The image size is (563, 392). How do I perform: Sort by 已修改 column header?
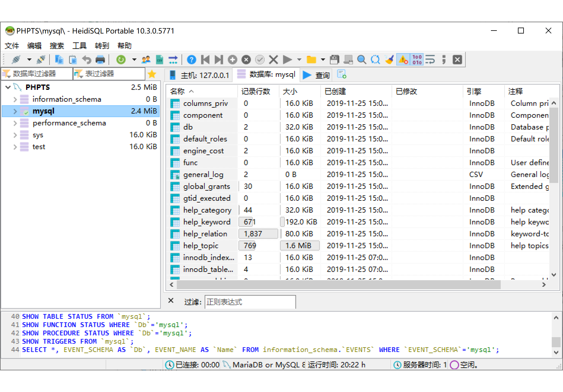point(427,91)
